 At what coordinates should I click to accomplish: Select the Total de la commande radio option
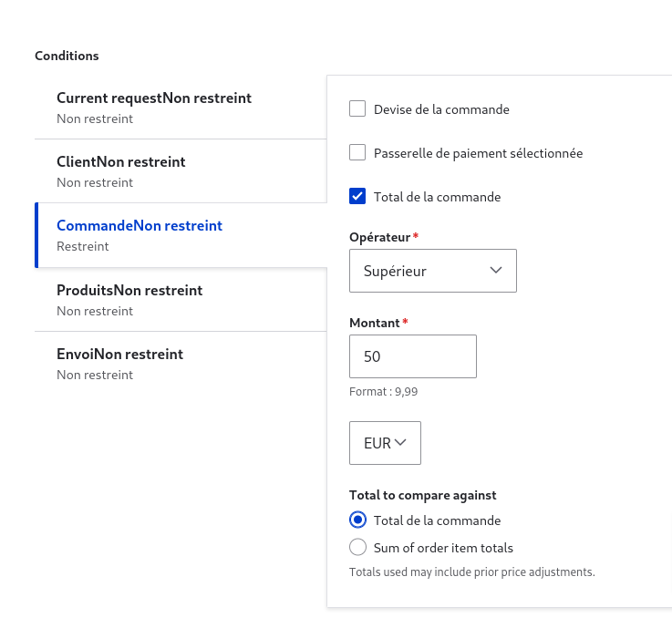coord(357,520)
